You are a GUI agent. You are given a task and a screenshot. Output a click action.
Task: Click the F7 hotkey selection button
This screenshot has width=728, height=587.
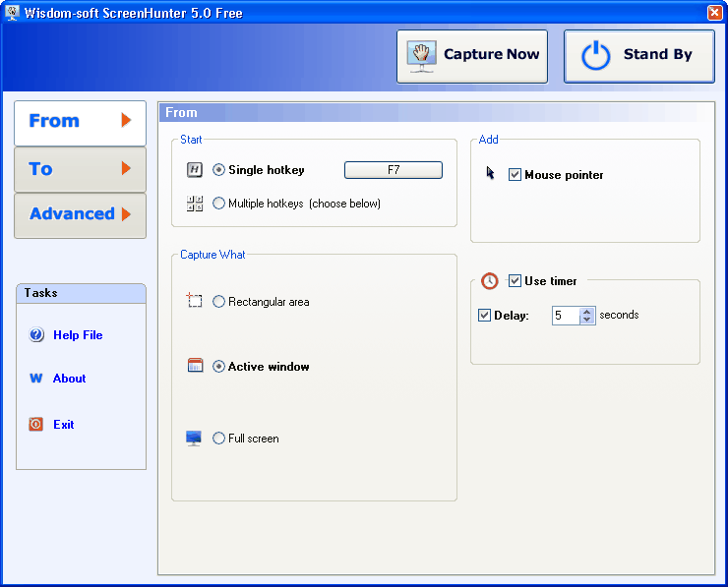pos(393,170)
